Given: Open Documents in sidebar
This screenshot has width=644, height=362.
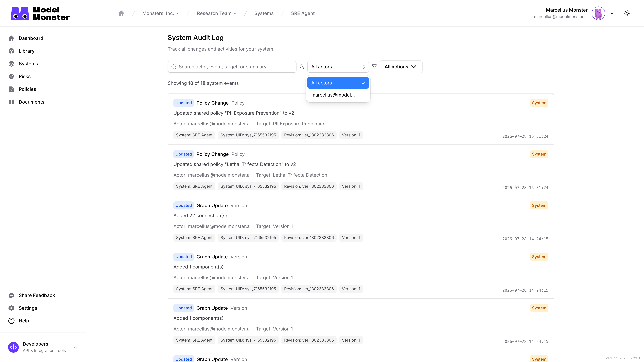Looking at the screenshot, I should 31,102.
